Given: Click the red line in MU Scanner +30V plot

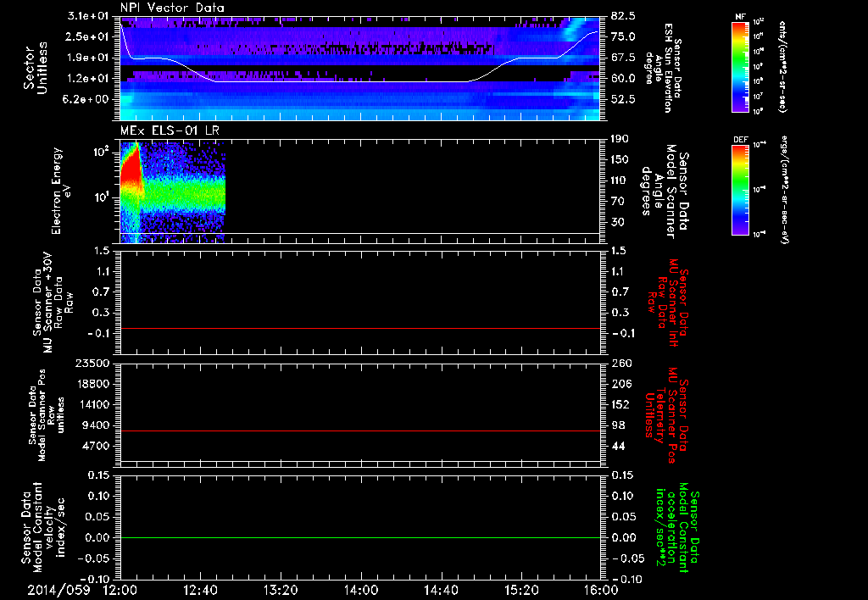Looking at the screenshot, I should click(360, 328).
